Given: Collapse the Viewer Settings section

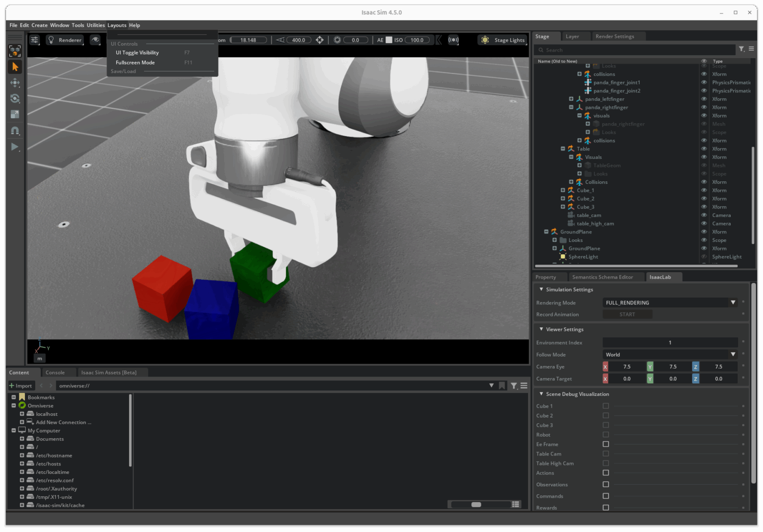Looking at the screenshot, I should tap(541, 329).
